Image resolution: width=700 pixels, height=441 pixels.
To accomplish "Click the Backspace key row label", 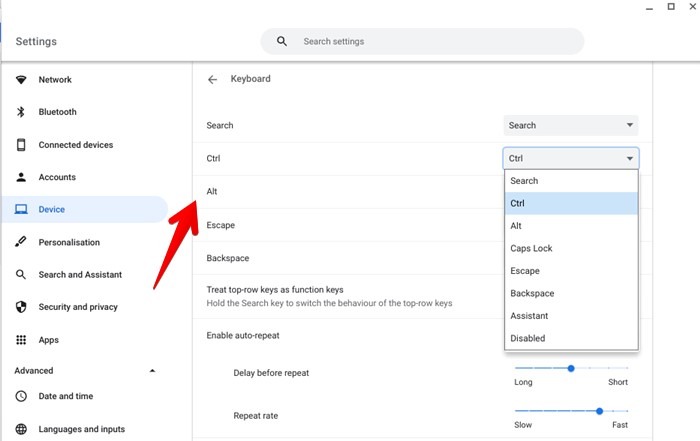I will [228, 258].
